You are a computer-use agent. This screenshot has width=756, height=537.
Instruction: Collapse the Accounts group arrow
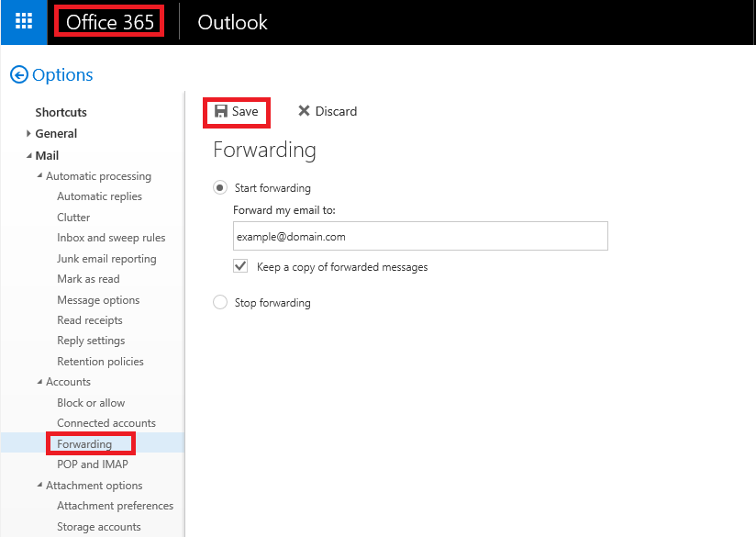tap(39, 382)
